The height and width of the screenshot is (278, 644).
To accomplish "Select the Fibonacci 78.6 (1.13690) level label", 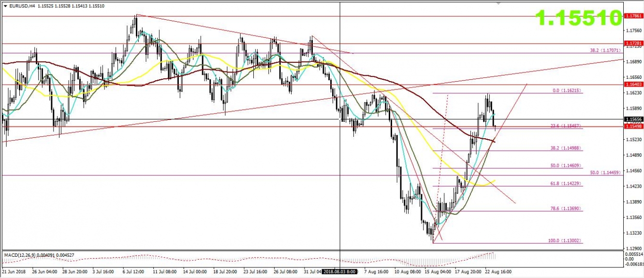I will 567,208.
